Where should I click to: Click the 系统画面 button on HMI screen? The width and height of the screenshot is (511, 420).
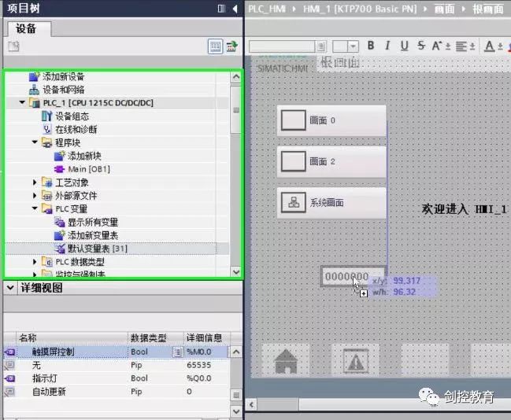331,203
